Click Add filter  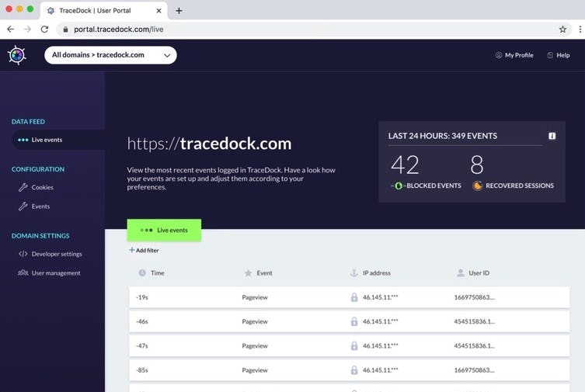pyautogui.click(x=144, y=251)
